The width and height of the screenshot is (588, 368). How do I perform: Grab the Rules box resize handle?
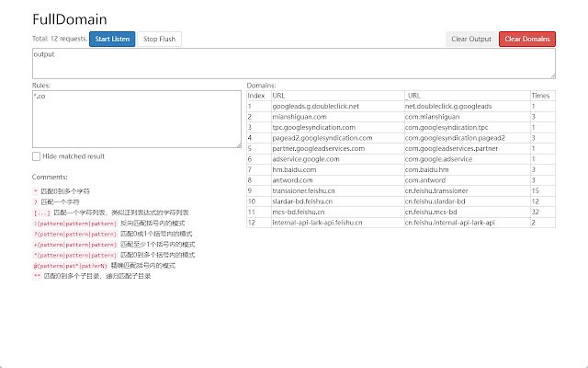click(239, 145)
